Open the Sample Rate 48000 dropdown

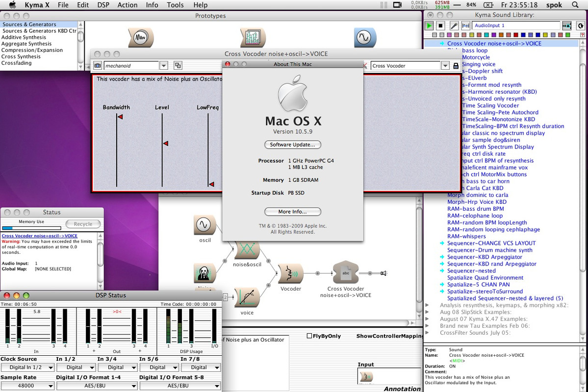pos(28,386)
